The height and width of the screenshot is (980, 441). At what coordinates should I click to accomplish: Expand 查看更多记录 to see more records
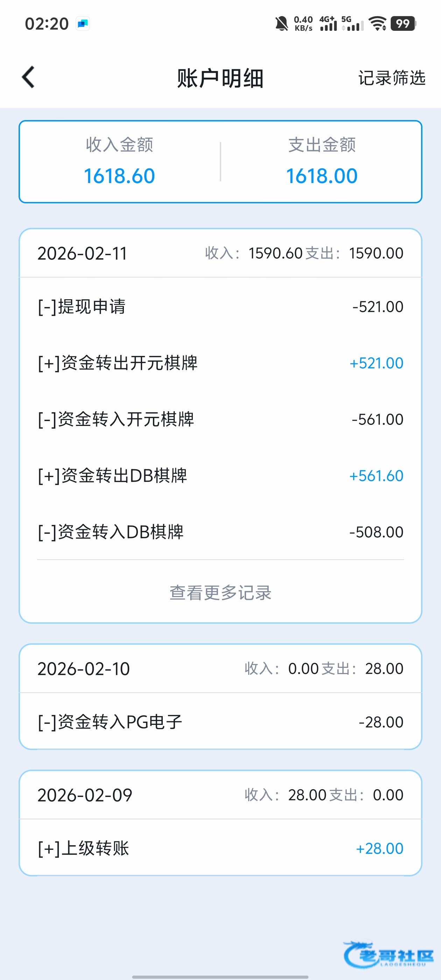220,593
